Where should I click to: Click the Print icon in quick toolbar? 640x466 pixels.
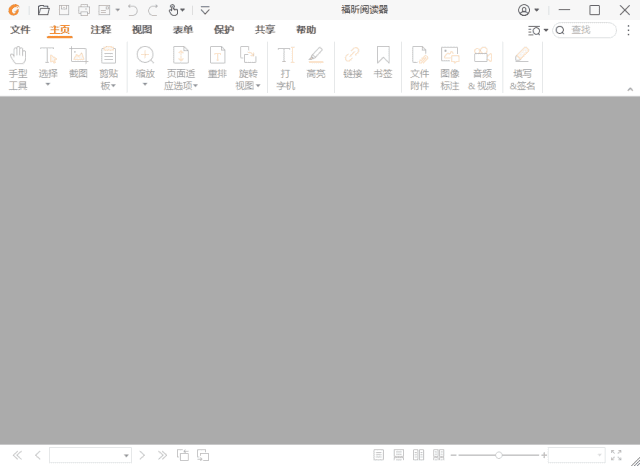click(x=84, y=10)
